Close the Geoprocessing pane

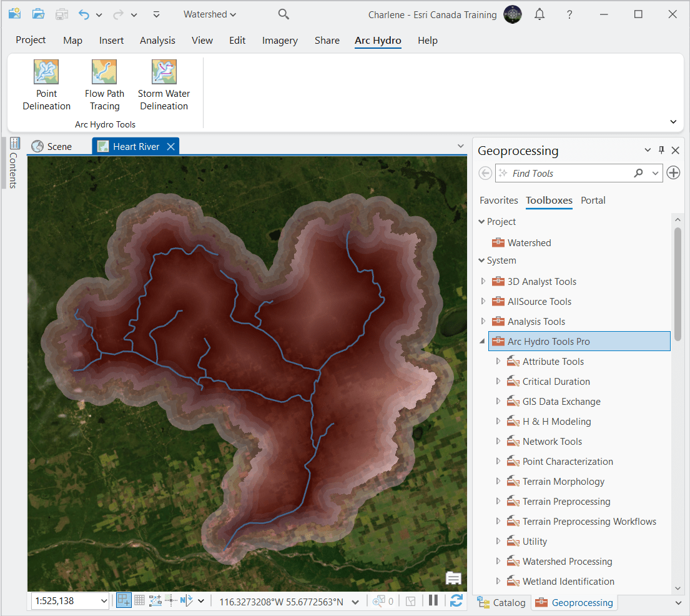coord(676,151)
